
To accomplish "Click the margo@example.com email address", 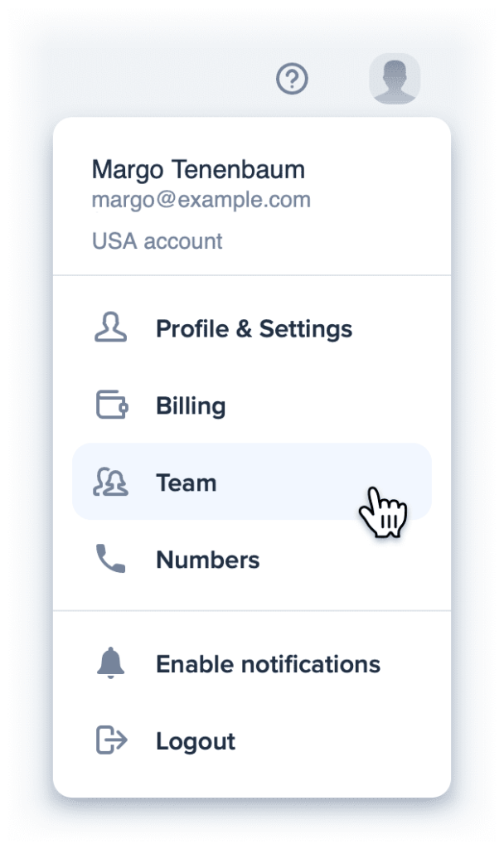I will (x=201, y=200).
